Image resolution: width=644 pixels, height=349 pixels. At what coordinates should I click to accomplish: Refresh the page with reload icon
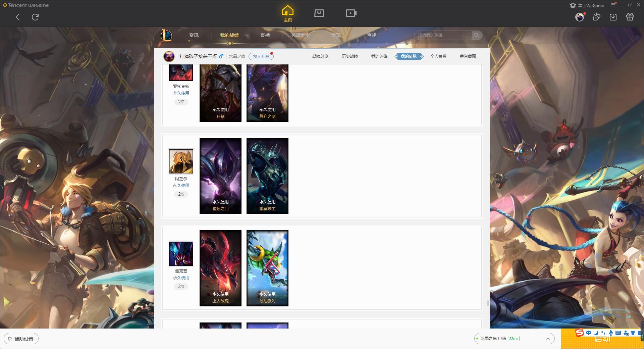click(x=35, y=17)
